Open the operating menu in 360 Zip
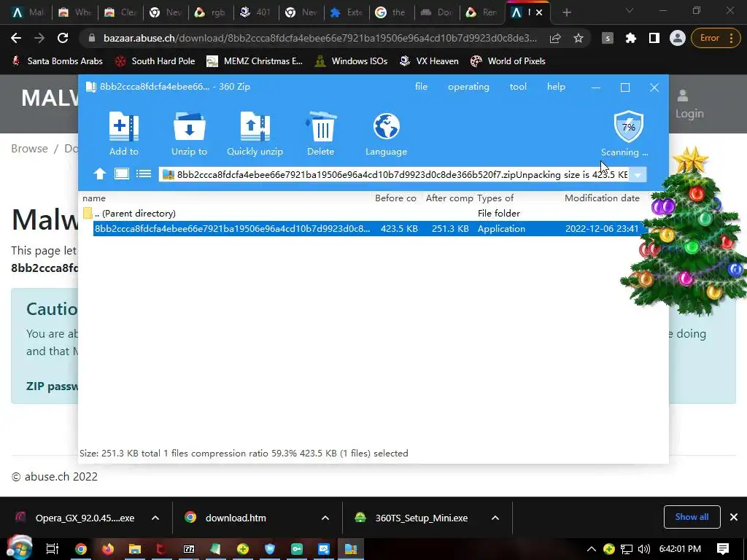 pyautogui.click(x=468, y=87)
